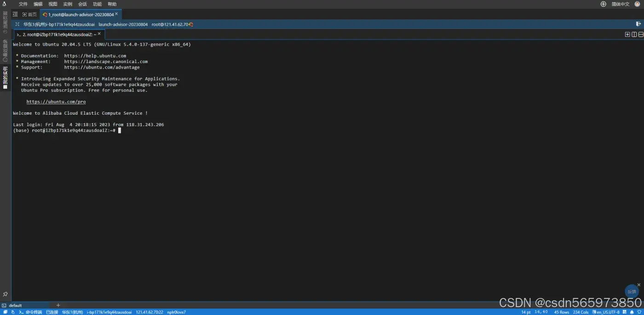This screenshot has width=644, height=315.
Task: Click the https://ubuntu.com/pro link
Action: pos(56,102)
